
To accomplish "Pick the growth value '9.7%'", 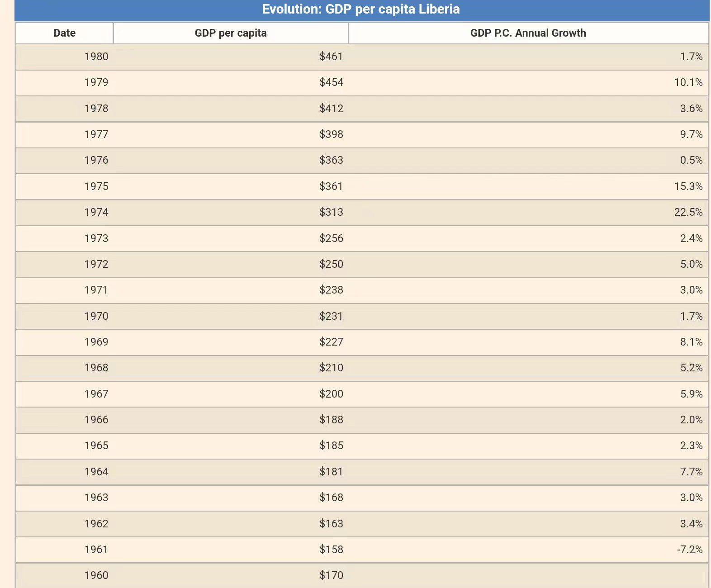I will [x=691, y=134].
